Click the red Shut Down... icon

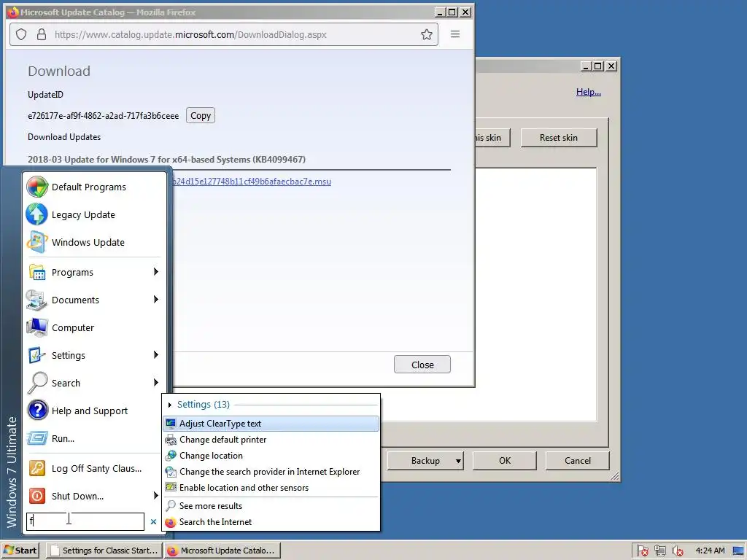point(36,496)
